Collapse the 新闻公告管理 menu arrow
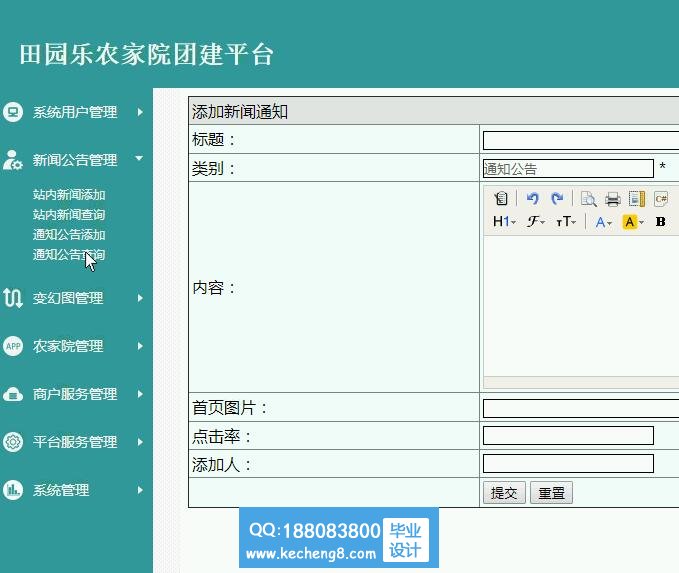Screen dimensions: 679x573 (x=139, y=159)
